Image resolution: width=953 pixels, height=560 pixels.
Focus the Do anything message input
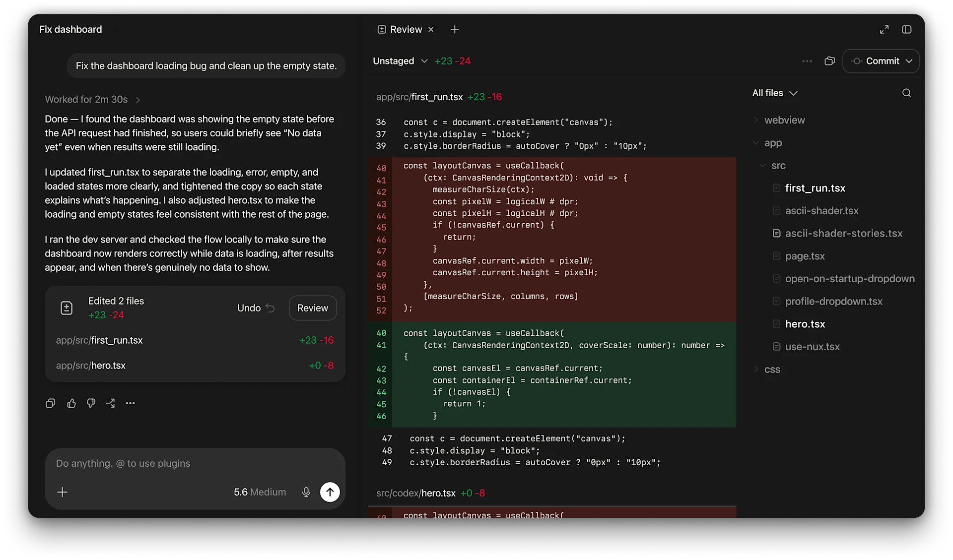[195, 463]
